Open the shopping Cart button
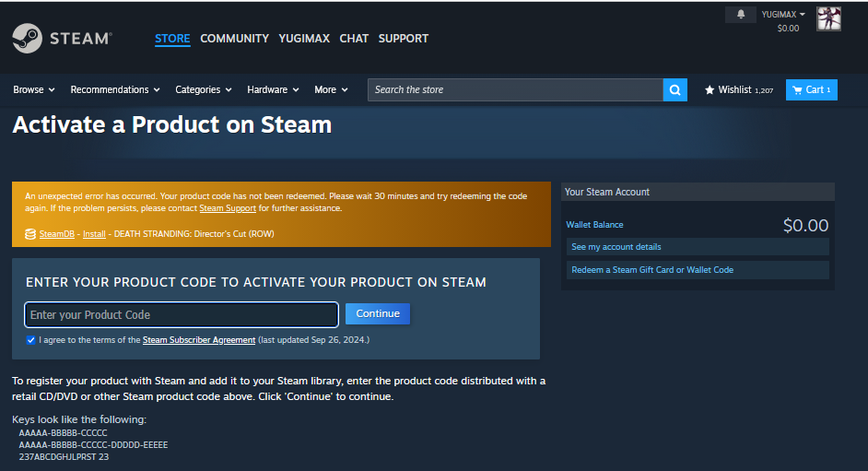The image size is (868, 471). coord(811,89)
